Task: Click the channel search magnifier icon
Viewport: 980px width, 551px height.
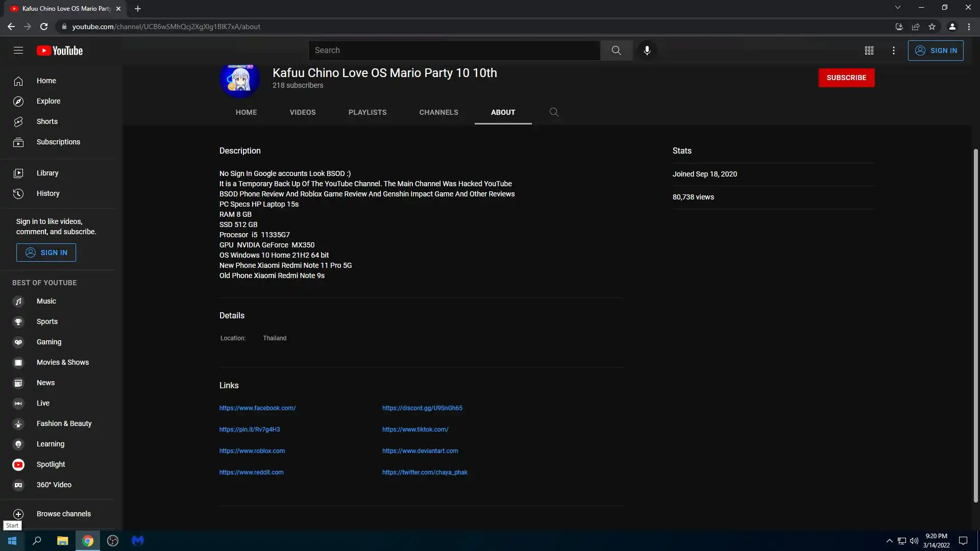Action: (x=554, y=112)
